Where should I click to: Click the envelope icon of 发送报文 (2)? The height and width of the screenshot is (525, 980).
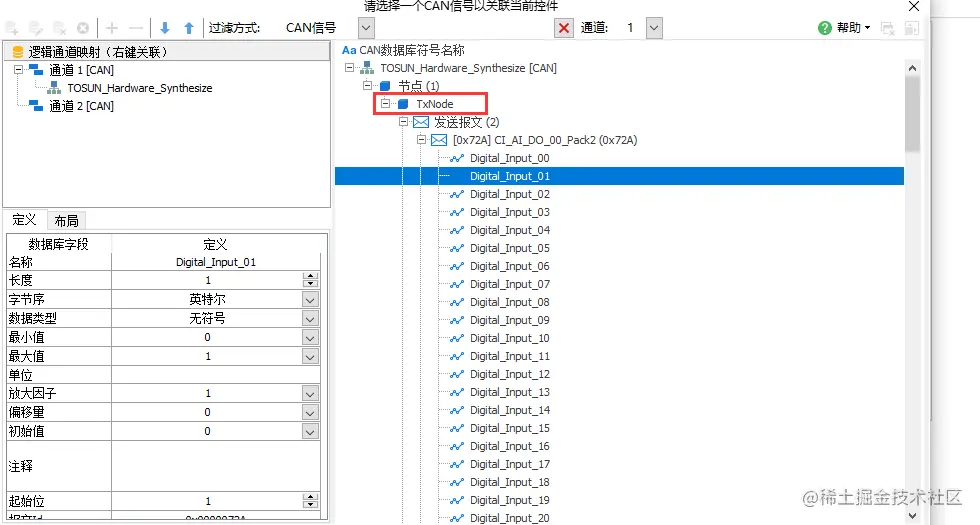coord(421,122)
